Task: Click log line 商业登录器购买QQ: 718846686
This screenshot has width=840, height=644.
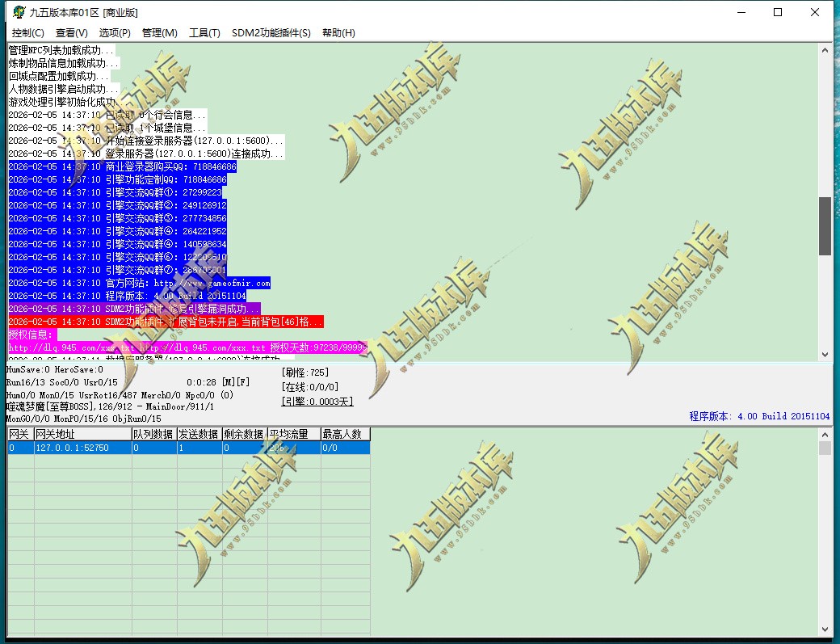Action: pos(123,166)
